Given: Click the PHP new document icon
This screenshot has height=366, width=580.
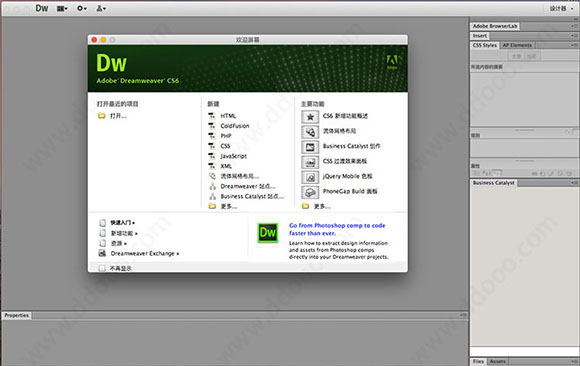Looking at the screenshot, I should [x=212, y=136].
